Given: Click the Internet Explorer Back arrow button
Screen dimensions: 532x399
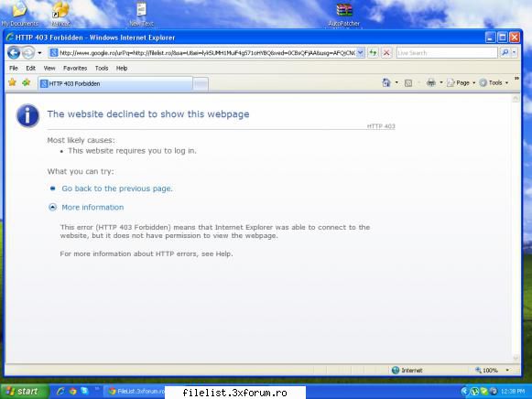Looking at the screenshot, I should [x=14, y=53].
